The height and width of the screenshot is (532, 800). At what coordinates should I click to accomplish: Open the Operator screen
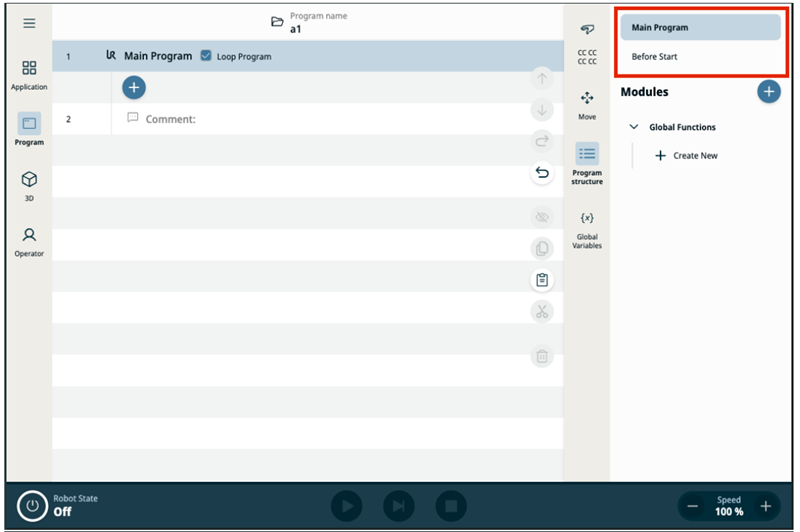click(x=29, y=241)
